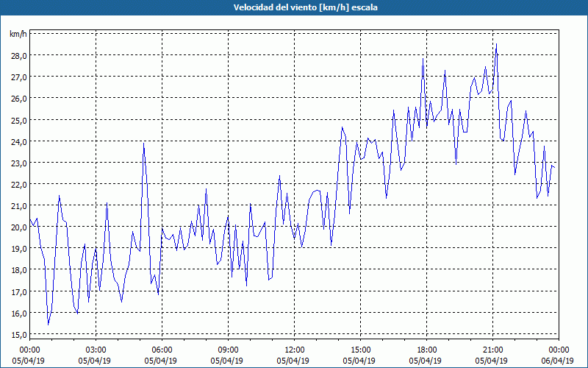Click the 15:00 time axis label

click(360, 350)
